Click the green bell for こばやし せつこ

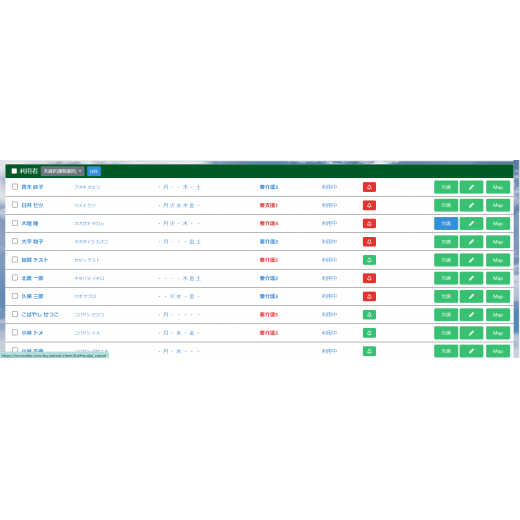369,315
